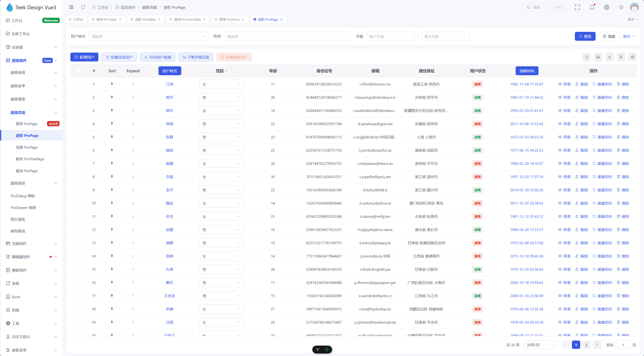Screen dimensions: 644x356
Task: Toggle fullscreen mode icon in header
Action: 577,7
